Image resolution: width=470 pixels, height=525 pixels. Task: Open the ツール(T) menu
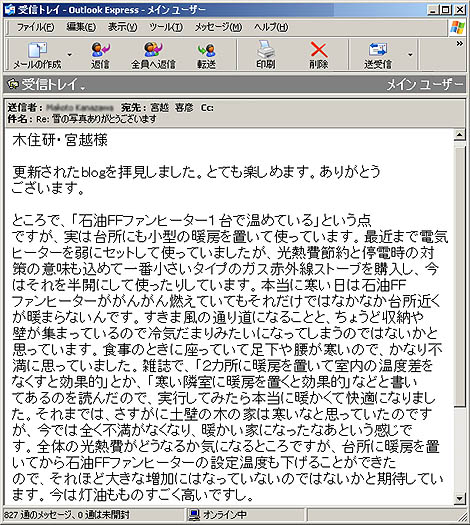pyautogui.click(x=166, y=27)
